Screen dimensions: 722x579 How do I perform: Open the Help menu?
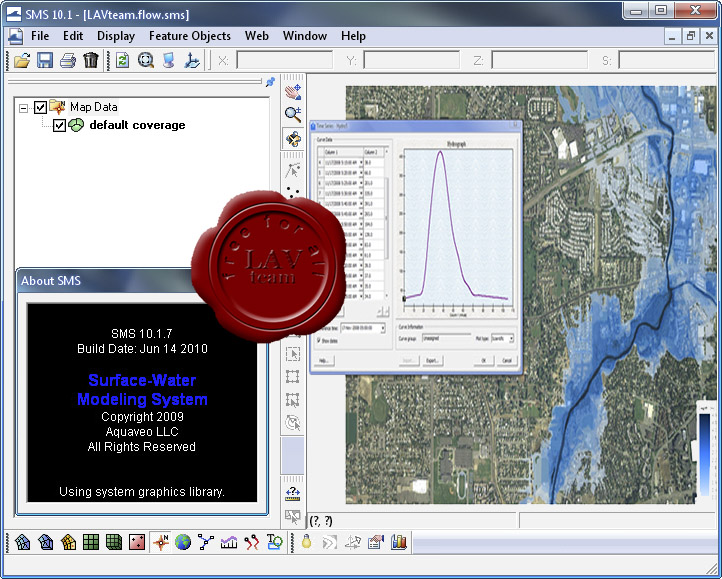353,36
